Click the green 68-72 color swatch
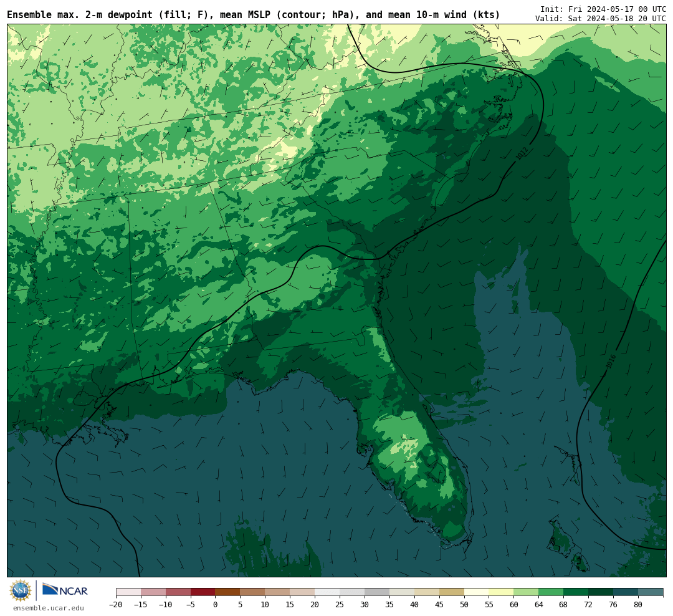Image resolution: width=673 pixels, height=616 pixels. tap(576, 592)
